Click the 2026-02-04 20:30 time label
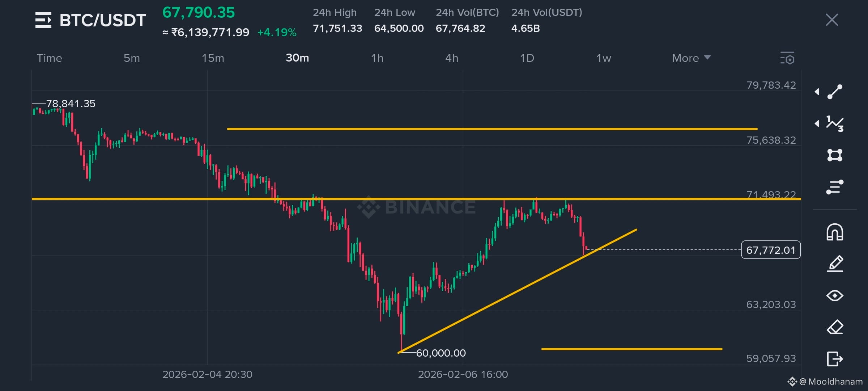The image size is (868, 391). (207, 374)
